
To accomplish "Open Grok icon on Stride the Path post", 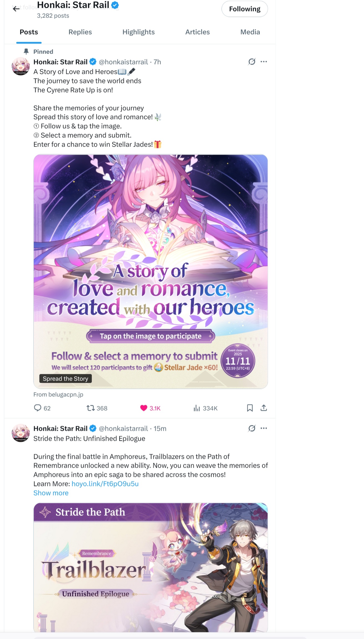I will 252,428.
